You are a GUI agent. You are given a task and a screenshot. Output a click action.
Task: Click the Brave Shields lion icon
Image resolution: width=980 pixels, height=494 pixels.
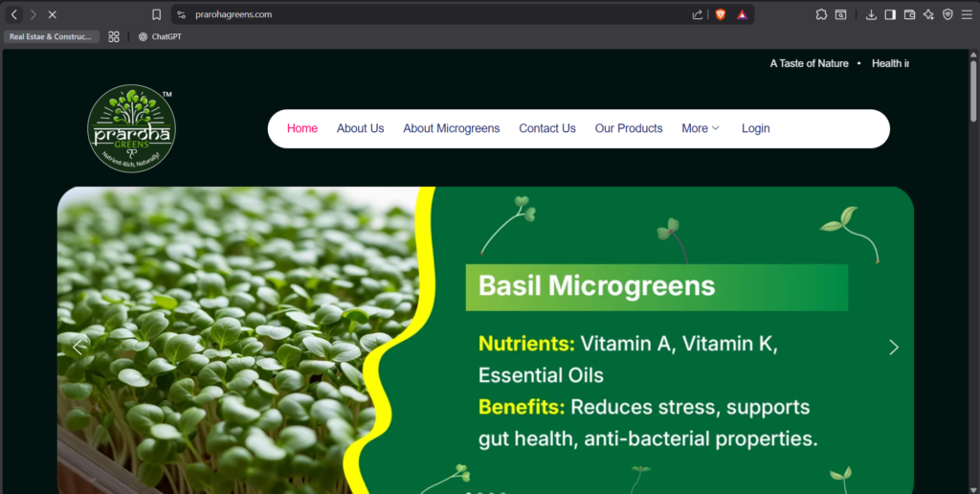(721, 14)
